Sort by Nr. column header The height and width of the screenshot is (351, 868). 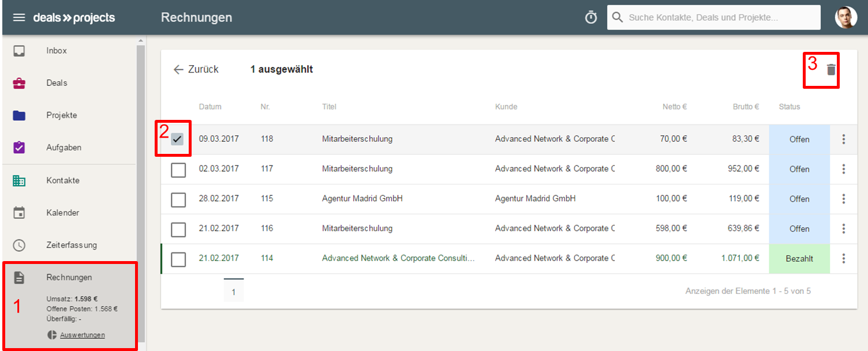(x=265, y=107)
